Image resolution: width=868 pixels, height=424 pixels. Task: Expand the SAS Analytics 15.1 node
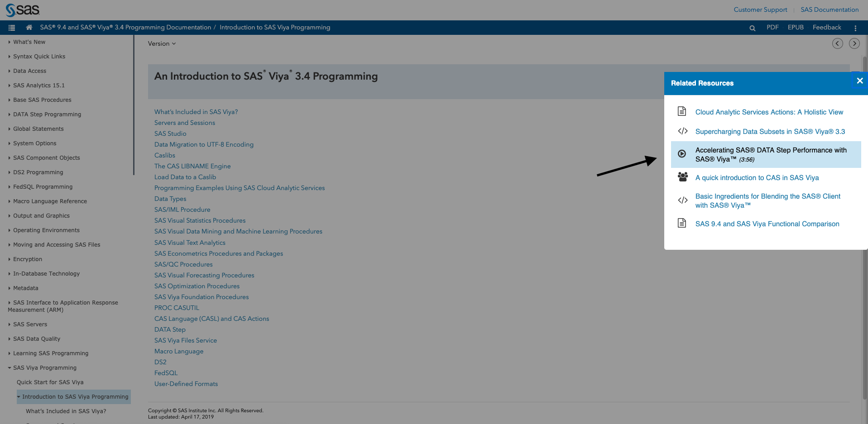point(9,86)
